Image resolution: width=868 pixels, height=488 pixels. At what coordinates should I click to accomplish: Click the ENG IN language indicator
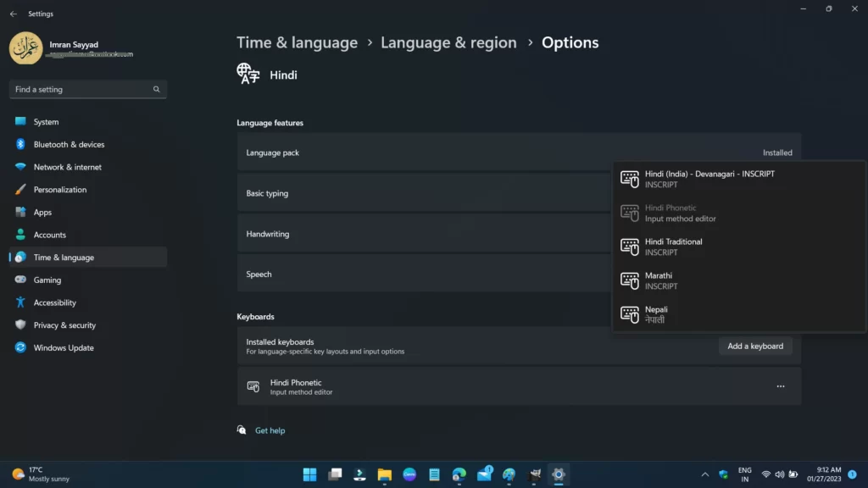click(x=745, y=474)
